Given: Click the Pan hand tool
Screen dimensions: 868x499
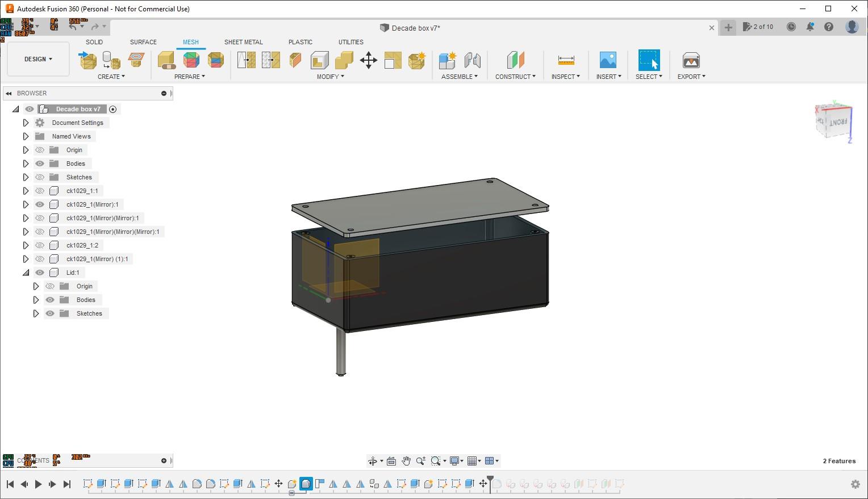Looking at the screenshot, I should [406, 461].
